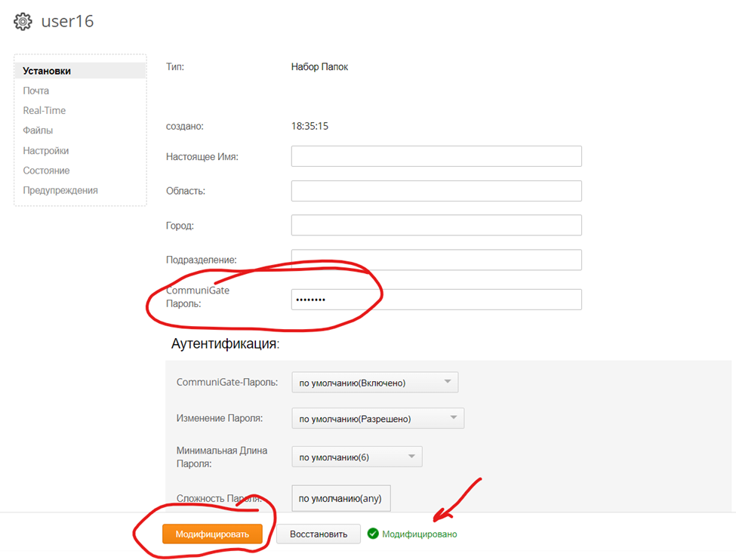Focus the Область input field
Screen dimensions: 736x560
click(x=436, y=191)
